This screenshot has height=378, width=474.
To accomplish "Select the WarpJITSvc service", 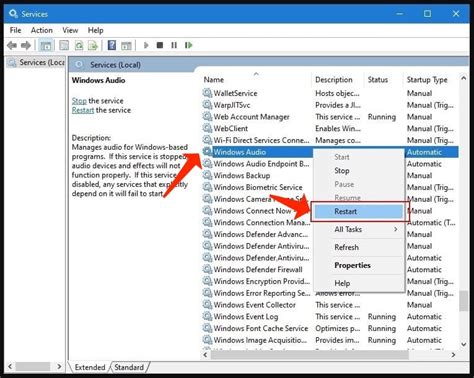I will 330,105.
